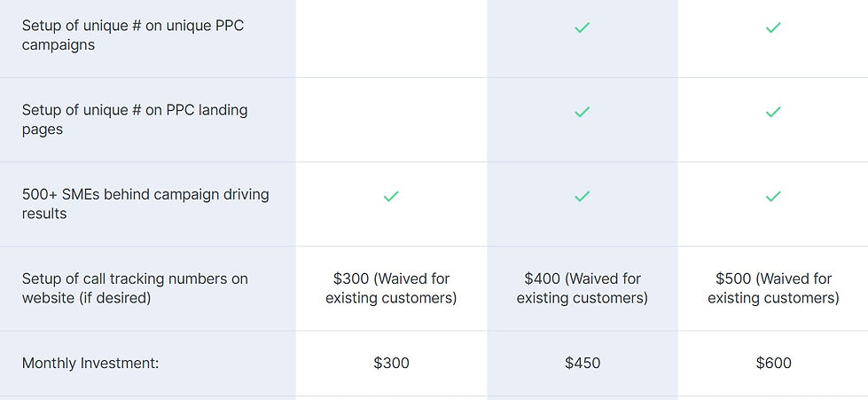868x400 pixels.
Task: Click the '$500 (Waived for existing customers)' cell
Action: coord(773,288)
